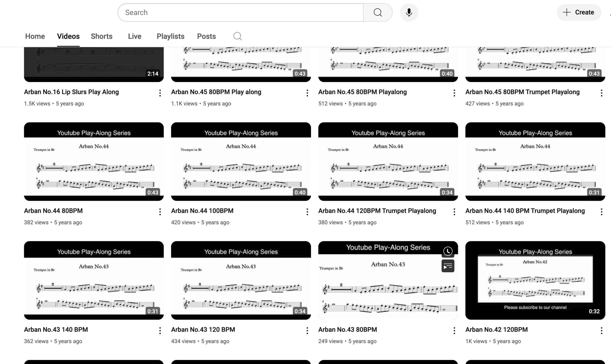Screen dimensions: 611x364
Task: Open three-dot menu for Arban No.43 80BPM
Action: [454, 331]
